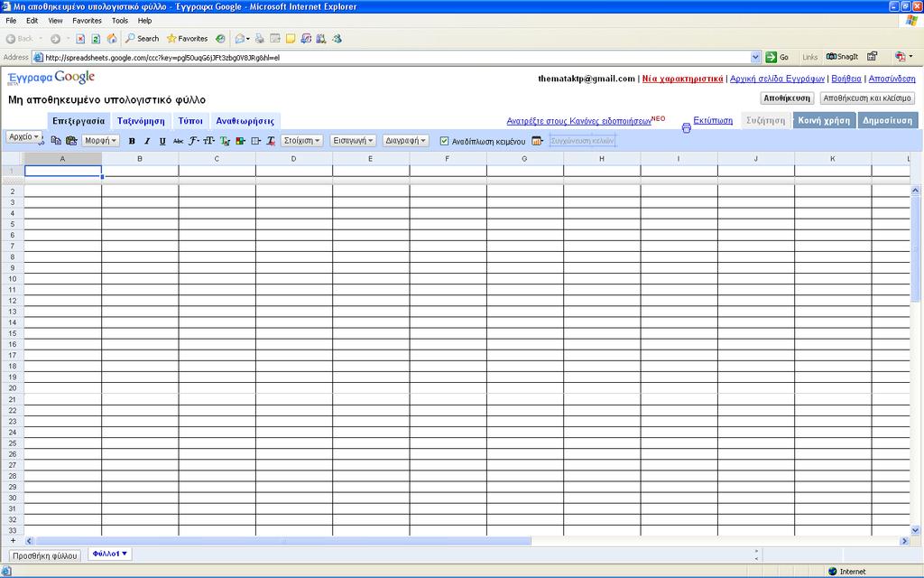Screen dimensions: 924x578
Task: Select column header C
Action: pos(217,159)
